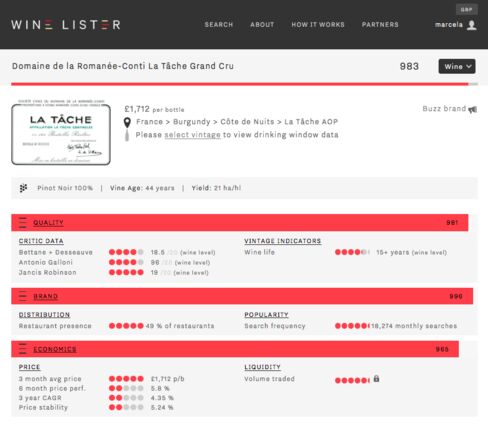Click the grape cluster icon
This screenshot has height=434, width=488.
pyautogui.click(x=23, y=188)
